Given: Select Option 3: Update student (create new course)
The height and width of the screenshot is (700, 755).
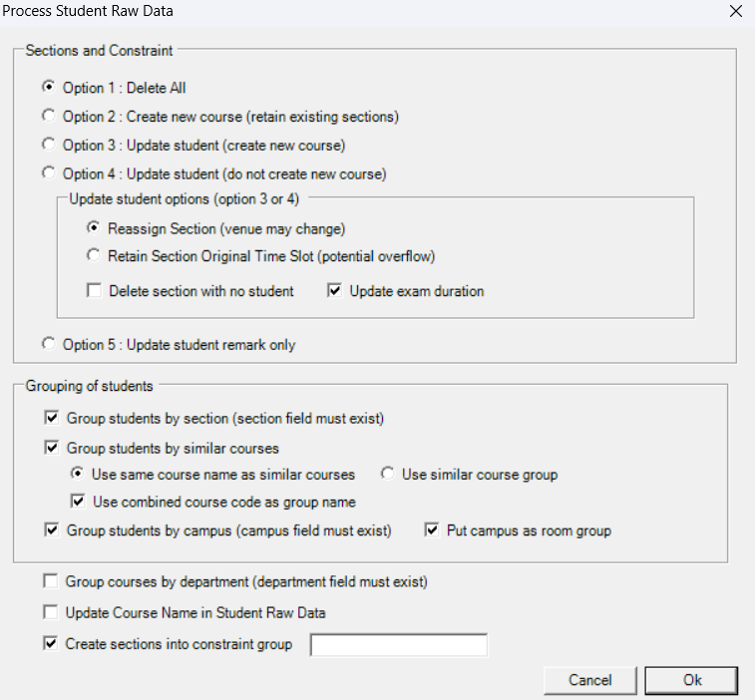Looking at the screenshot, I should click(49, 146).
